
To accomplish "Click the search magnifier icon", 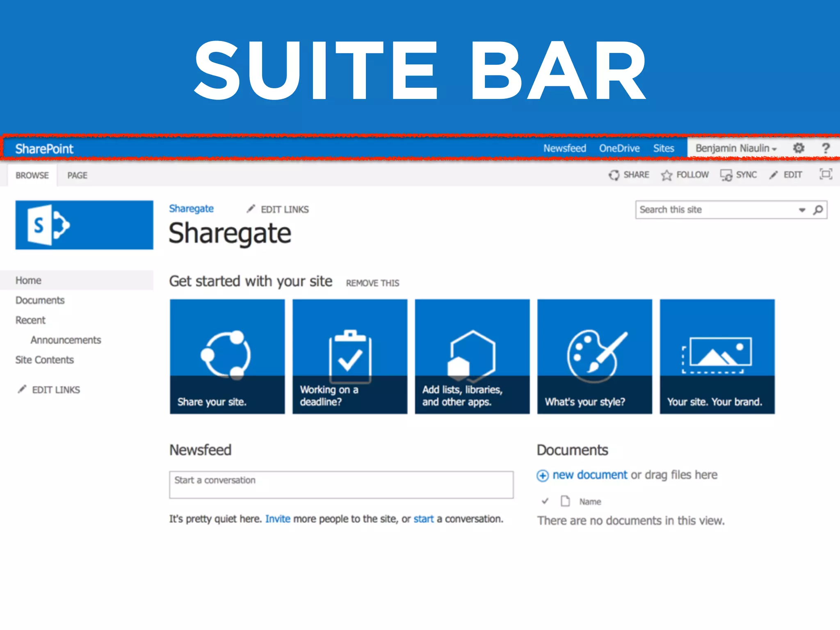I will point(818,210).
